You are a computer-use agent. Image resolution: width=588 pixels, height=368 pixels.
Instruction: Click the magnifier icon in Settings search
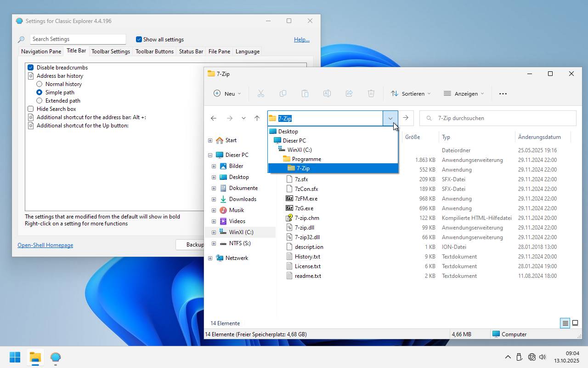(21, 40)
